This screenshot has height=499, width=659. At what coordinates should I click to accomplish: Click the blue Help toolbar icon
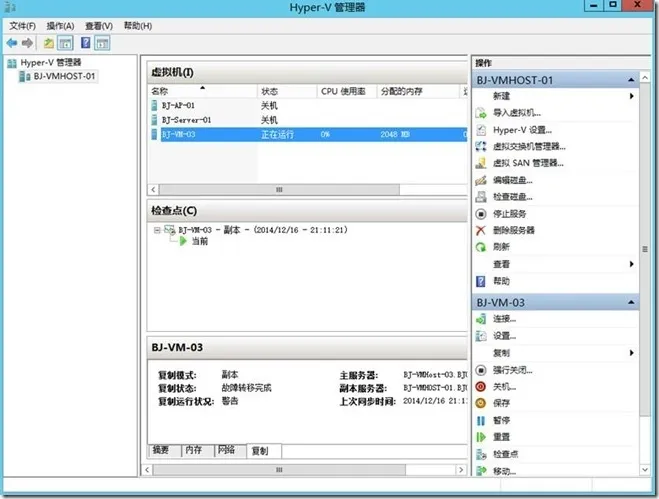[86, 43]
